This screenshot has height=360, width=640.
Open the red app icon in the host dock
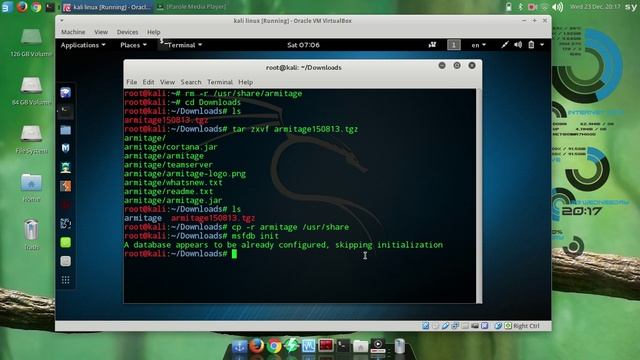pos(326,346)
